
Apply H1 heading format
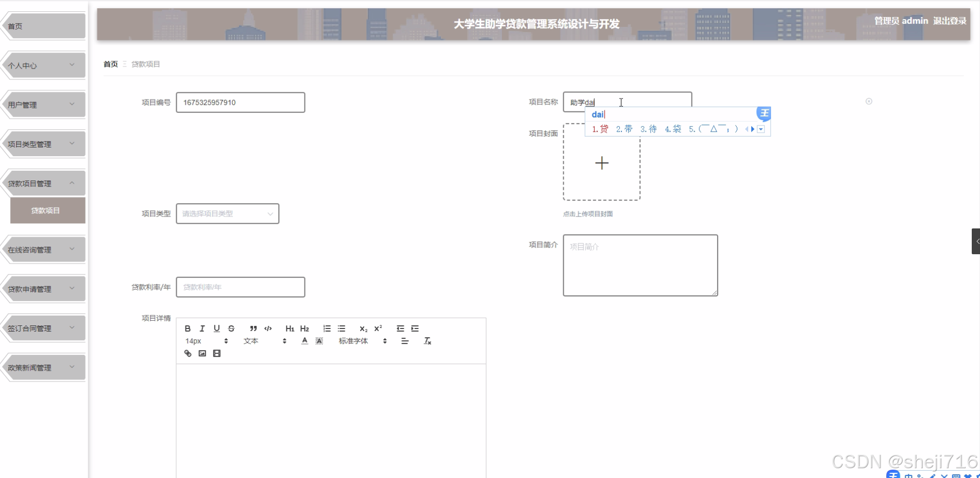coord(290,328)
